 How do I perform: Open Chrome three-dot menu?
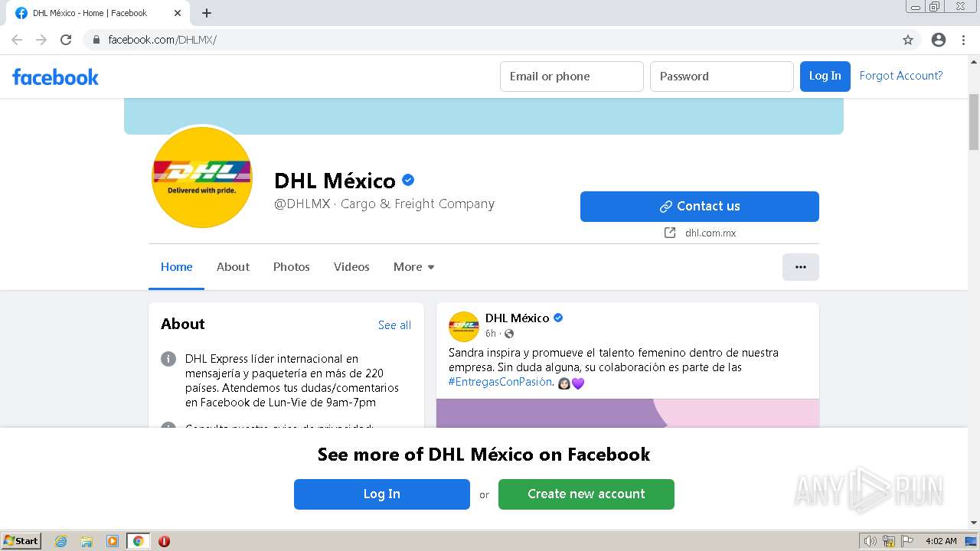tap(963, 40)
